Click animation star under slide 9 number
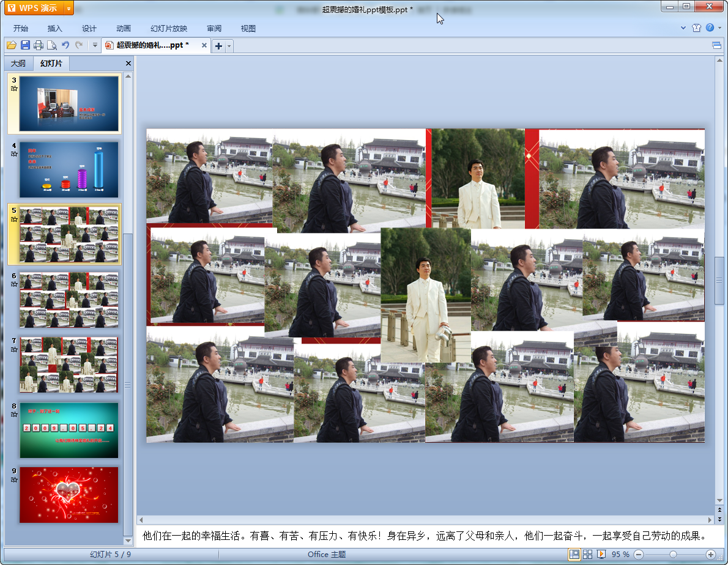 click(x=14, y=479)
